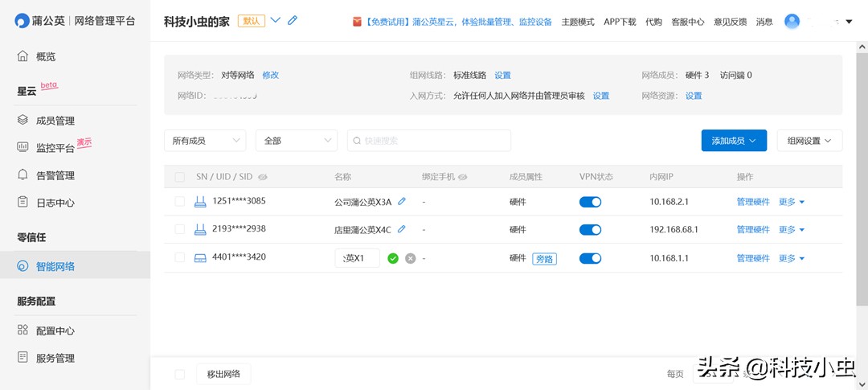Click router icon for 1251****3085
Screen dimensions: 868x390
point(200,202)
